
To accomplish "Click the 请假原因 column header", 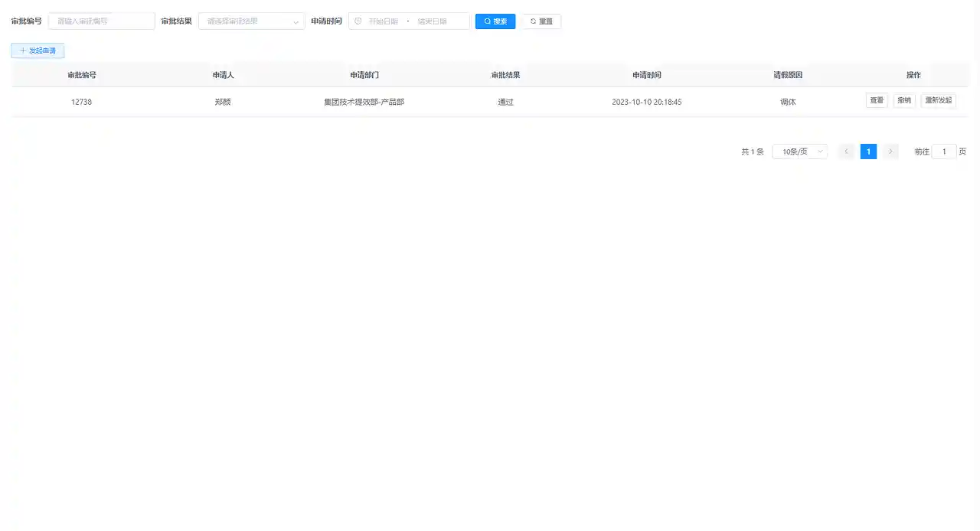I will coord(788,75).
